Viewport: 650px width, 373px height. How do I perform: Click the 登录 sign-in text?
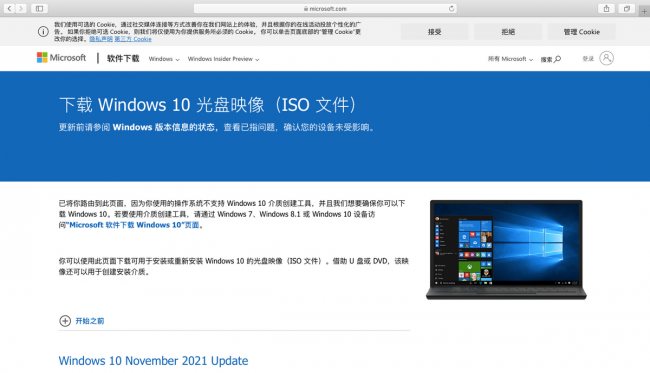tap(588, 58)
